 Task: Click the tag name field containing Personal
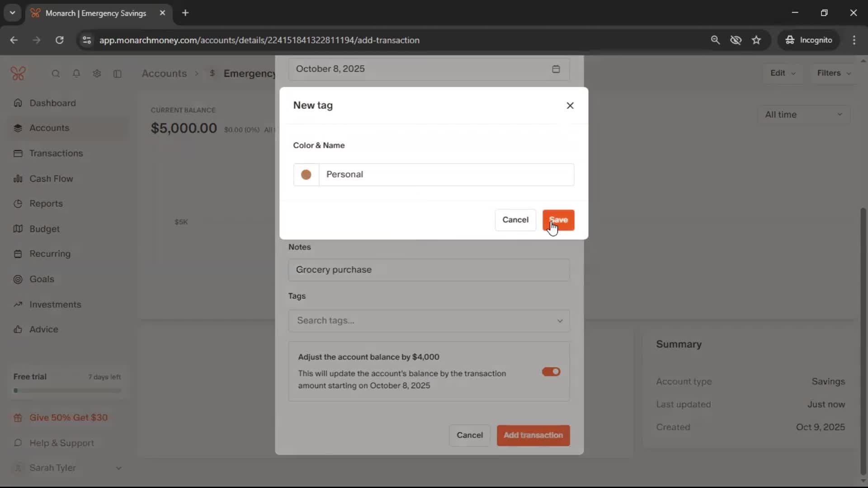(446, 175)
